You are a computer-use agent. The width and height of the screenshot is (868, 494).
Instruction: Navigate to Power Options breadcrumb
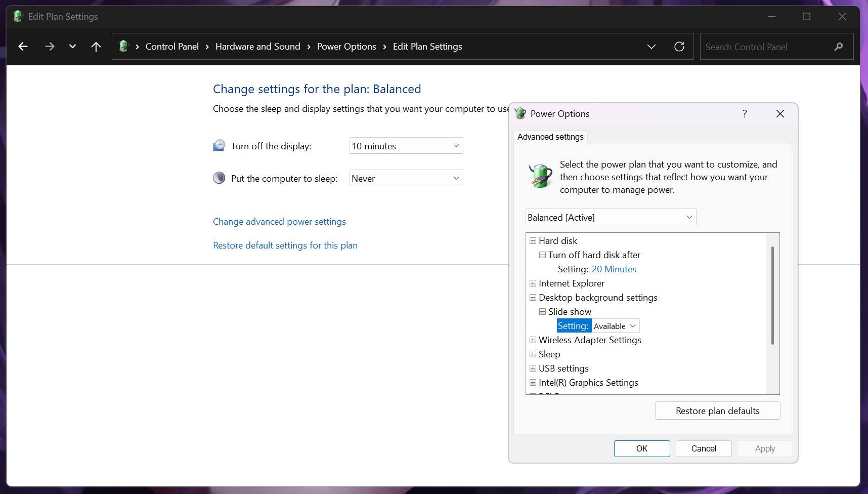click(346, 47)
